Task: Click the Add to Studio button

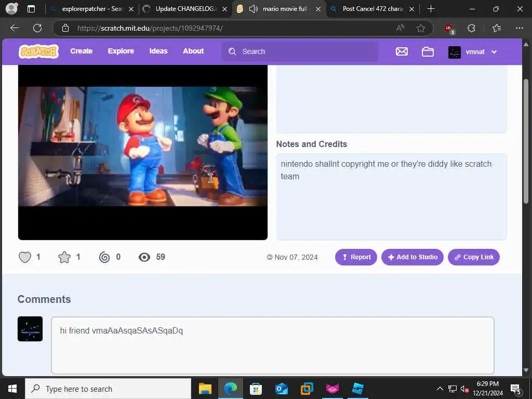Action: pos(412,257)
